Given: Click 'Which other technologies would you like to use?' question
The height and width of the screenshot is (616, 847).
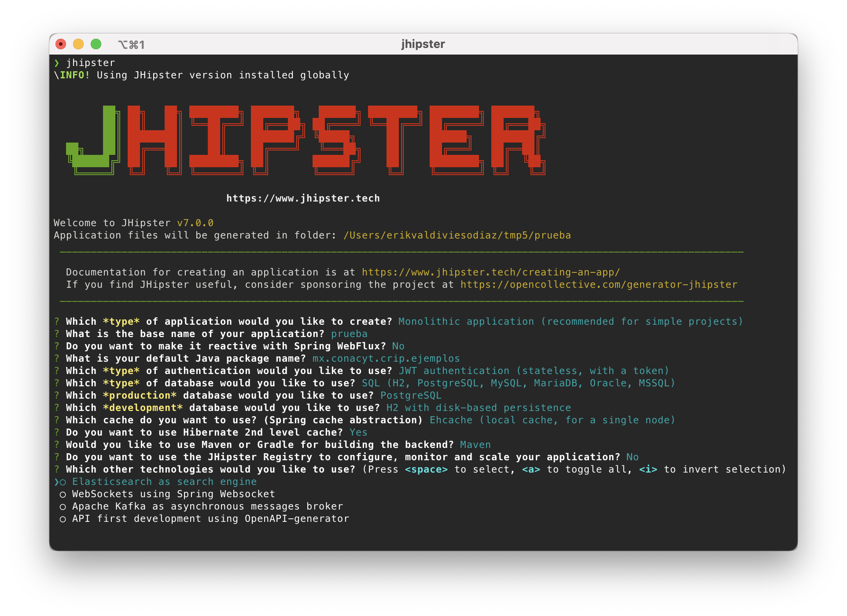Looking at the screenshot, I should tap(210, 469).
